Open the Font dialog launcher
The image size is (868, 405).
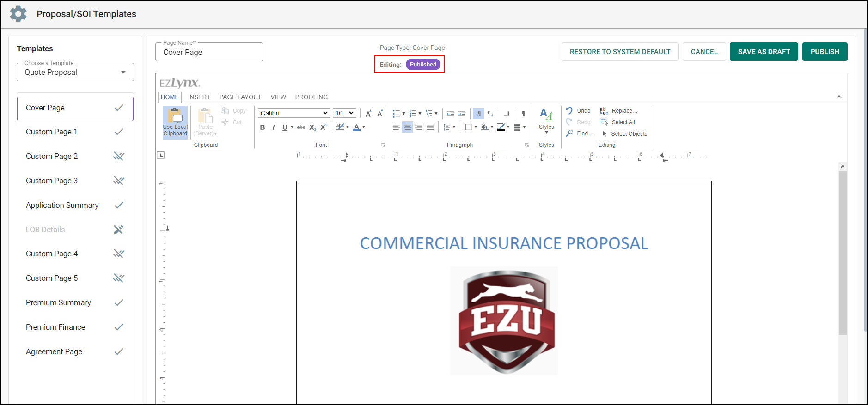tap(383, 145)
